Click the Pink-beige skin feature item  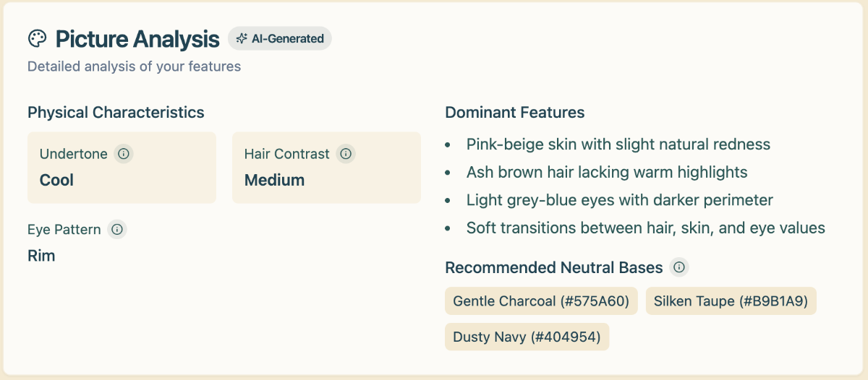tap(618, 144)
